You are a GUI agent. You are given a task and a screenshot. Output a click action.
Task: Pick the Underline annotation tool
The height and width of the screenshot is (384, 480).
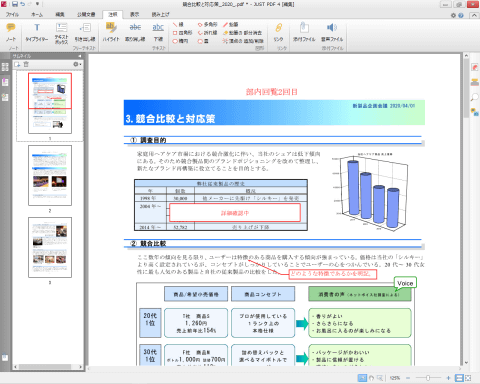click(x=158, y=32)
